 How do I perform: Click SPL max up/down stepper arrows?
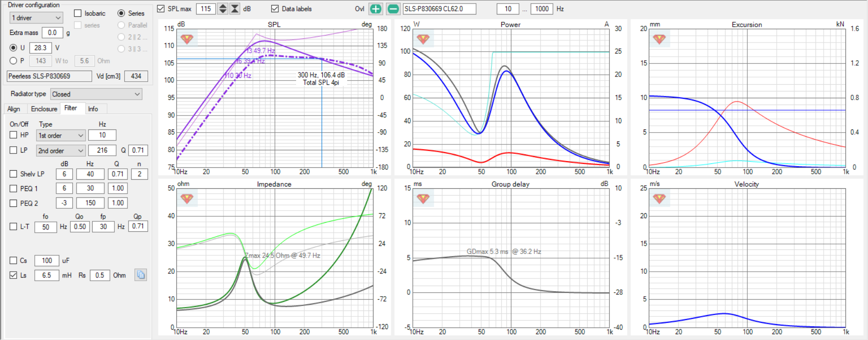click(x=222, y=9)
